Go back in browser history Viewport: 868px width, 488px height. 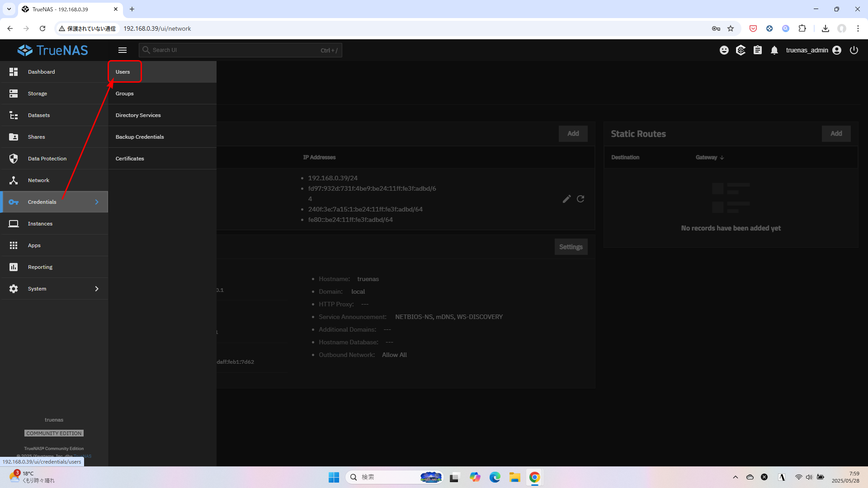point(10,28)
